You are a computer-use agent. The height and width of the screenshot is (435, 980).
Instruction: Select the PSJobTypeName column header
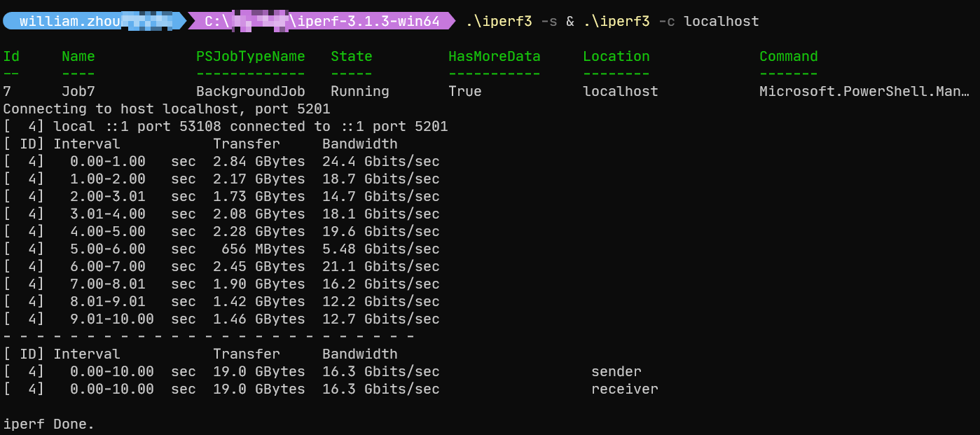[x=250, y=56]
